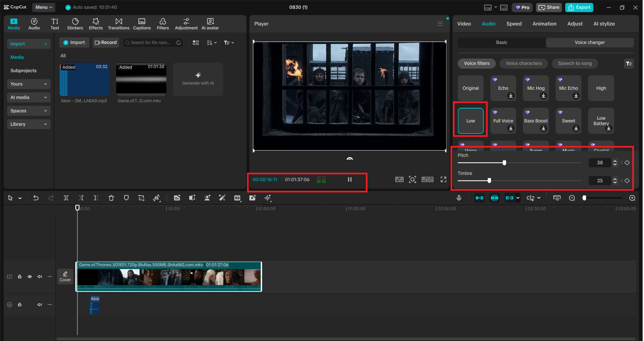The width and height of the screenshot is (644, 341).
Task: Open the Transitions panel
Action: 118,24
